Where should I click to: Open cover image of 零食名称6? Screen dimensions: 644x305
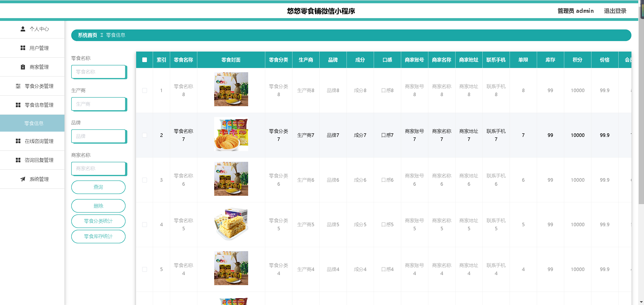(231, 179)
